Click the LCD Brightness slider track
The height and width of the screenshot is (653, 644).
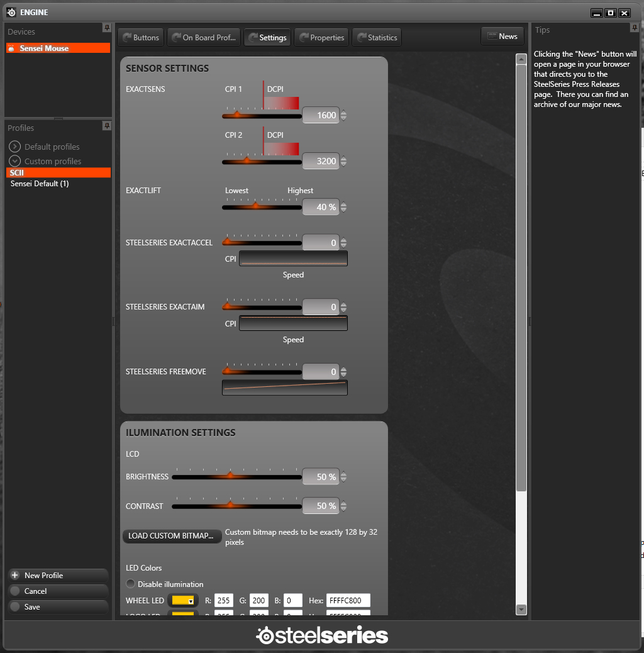click(x=236, y=477)
